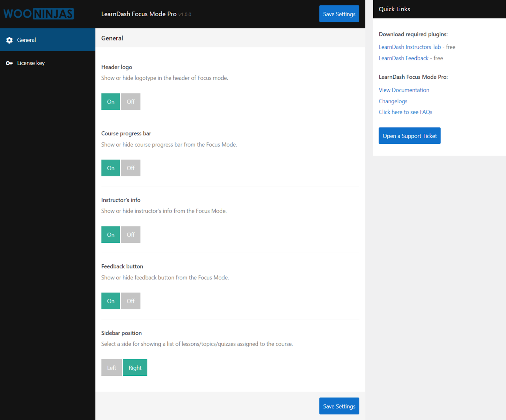The height and width of the screenshot is (420, 506).
Task: Click the 'Quick Links' heading
Action: [x=394, y=9]
